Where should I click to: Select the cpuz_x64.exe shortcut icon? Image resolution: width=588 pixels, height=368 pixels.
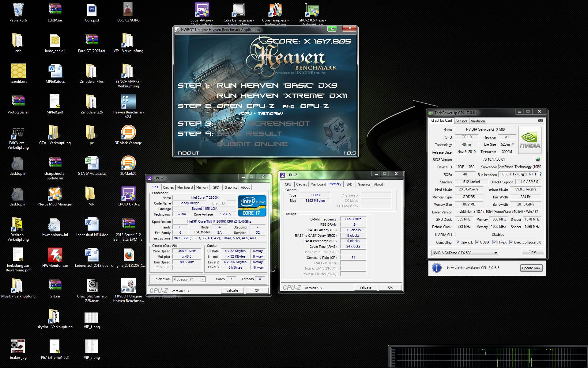pos(202,10)
